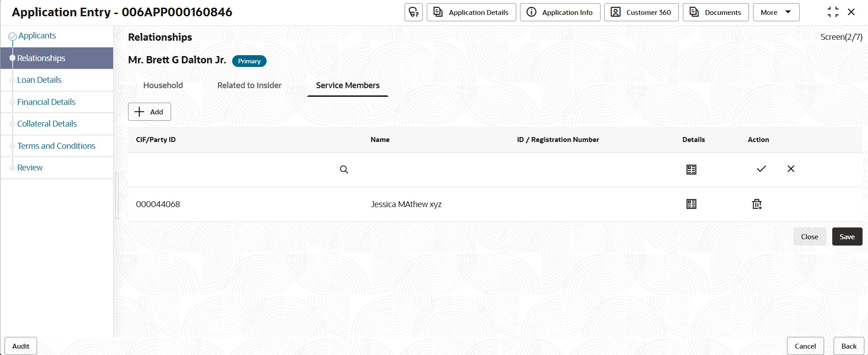Click the search icon in CIF/Party ID field

[344, 170]
